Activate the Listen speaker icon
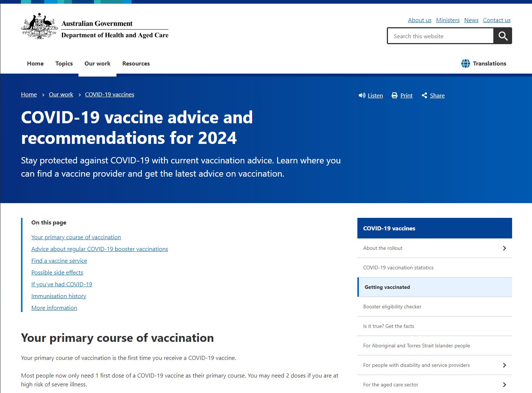Screen dimensions: 532x393 (x=362, y=95)
